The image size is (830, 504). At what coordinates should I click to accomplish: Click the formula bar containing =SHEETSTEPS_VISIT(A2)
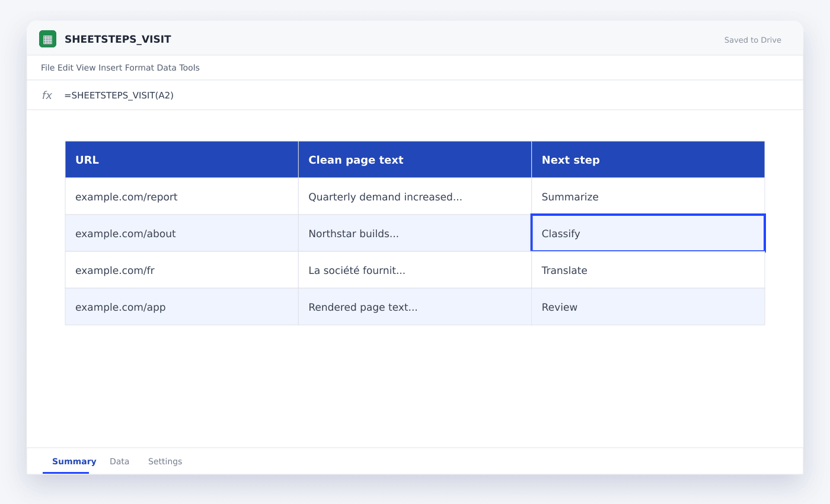point(415,95)
